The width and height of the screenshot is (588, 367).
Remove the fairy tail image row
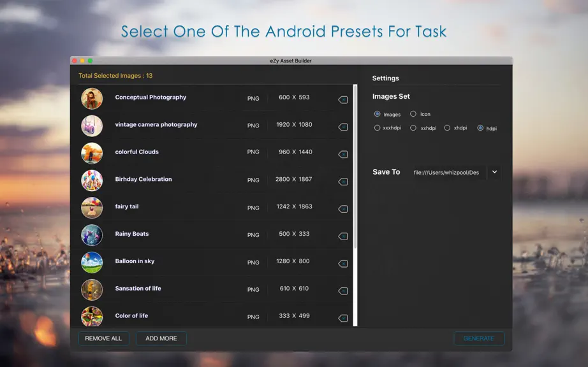[343, 209]
